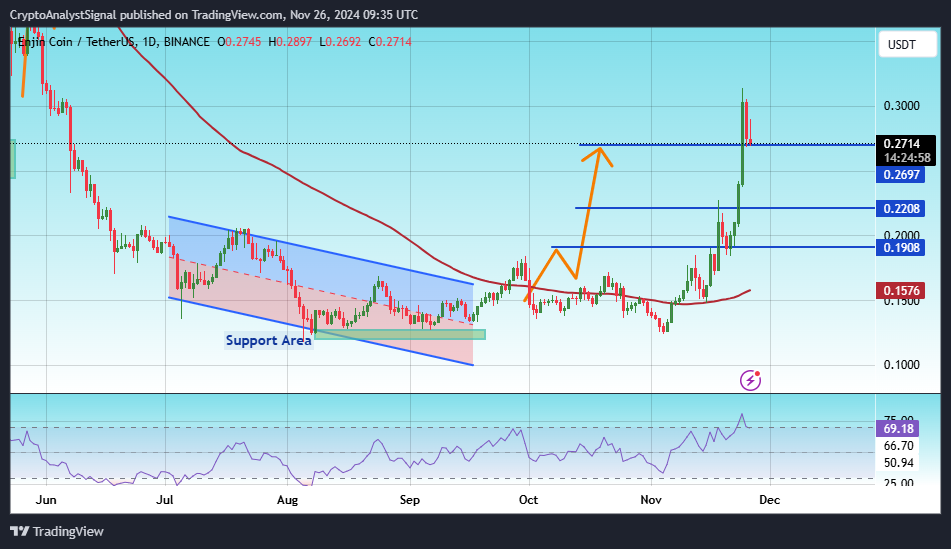Click the Jul label on time axis
Viewport: 951px width, 549px height.
[164, 500]
